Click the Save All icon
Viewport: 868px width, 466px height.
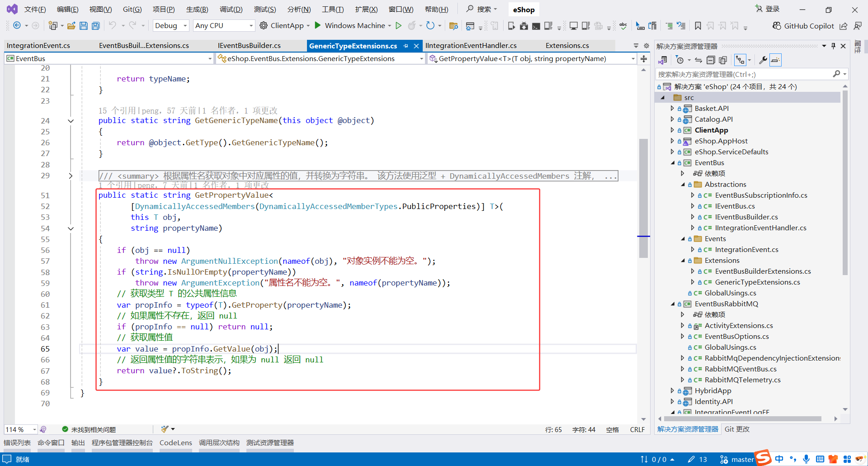coord(95,26)
